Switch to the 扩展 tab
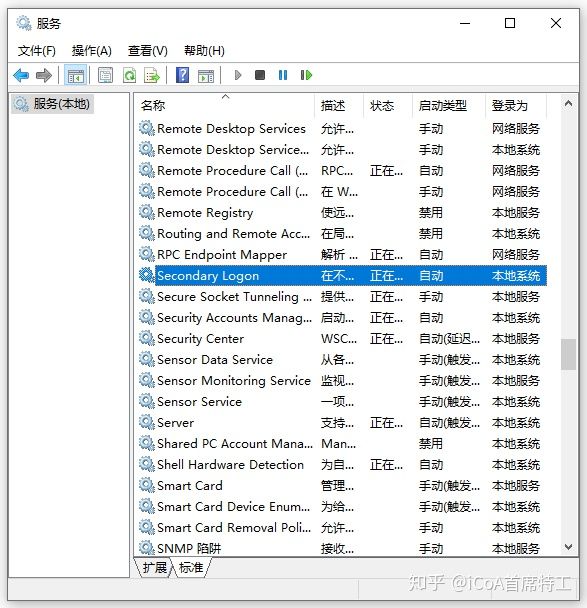The image size is (587, 608). pyautogui.click(x=155, y=568)
